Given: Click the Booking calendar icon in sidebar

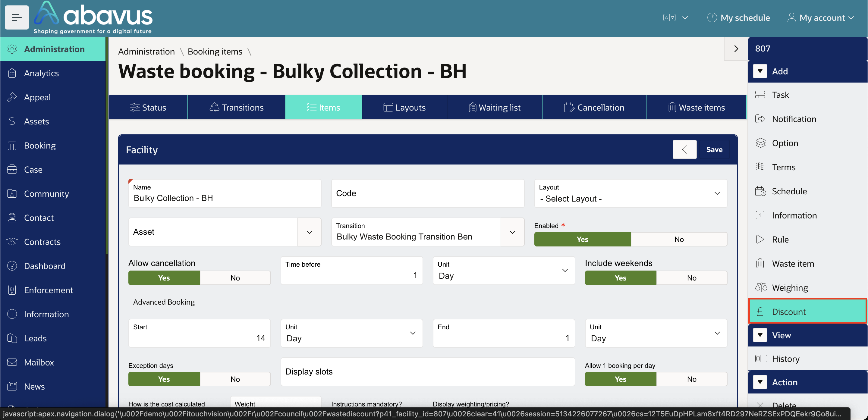Looking at the screenshot, I should [12, 146].
